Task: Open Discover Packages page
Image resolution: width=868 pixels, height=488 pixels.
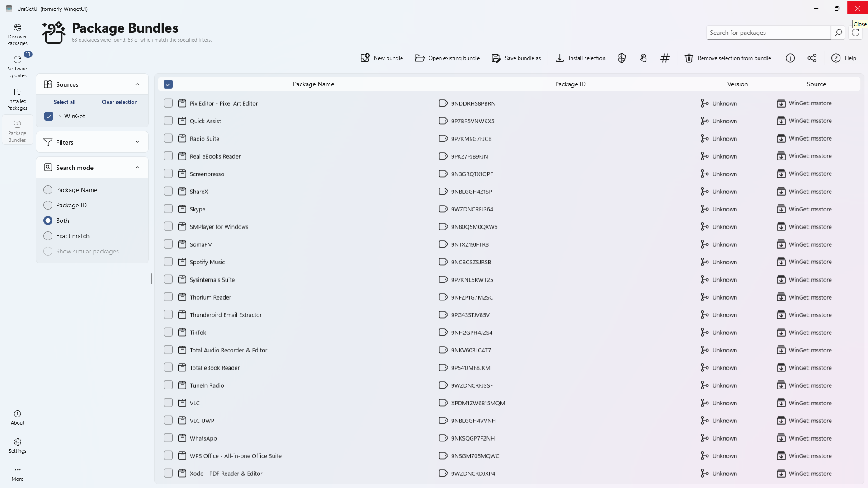Action: pos(17,35)
